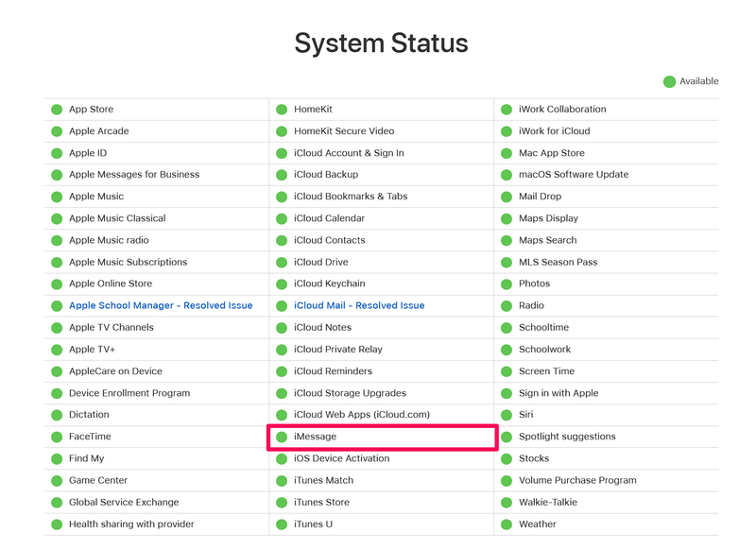Click the green status icon beside FaceTime
756x550 pixels.
[57, 437]
